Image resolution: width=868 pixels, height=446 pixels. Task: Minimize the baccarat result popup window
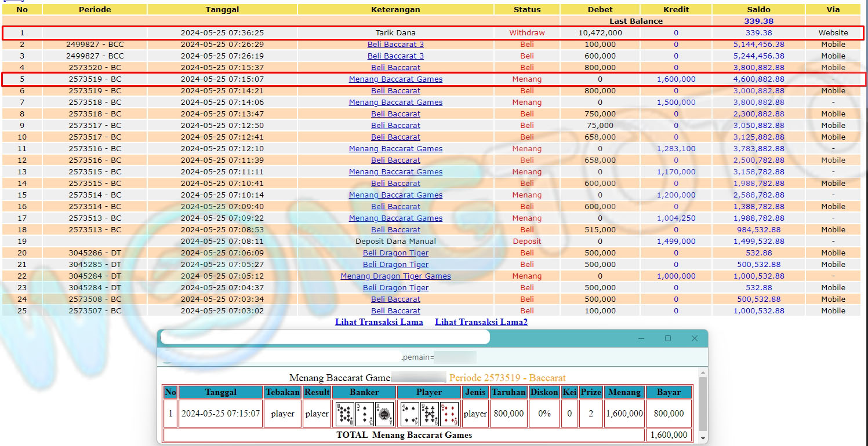(x=641, y=338)
